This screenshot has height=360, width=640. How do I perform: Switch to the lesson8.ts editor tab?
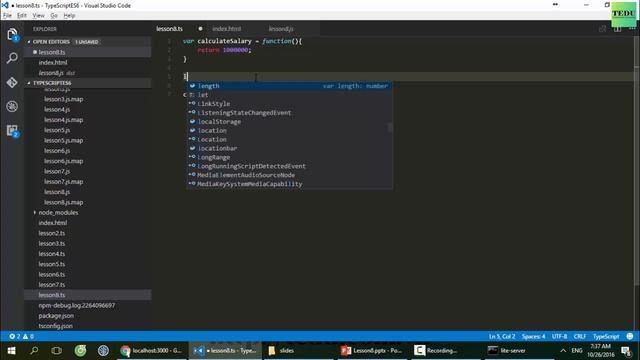point(169,29)
